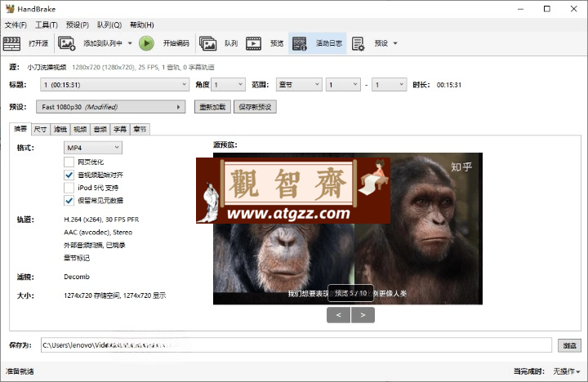The width and height of the screenshot is (588, 382).
Task: Uncheck the 保留常见元数据 checkbox
Action: click(69, 200)
